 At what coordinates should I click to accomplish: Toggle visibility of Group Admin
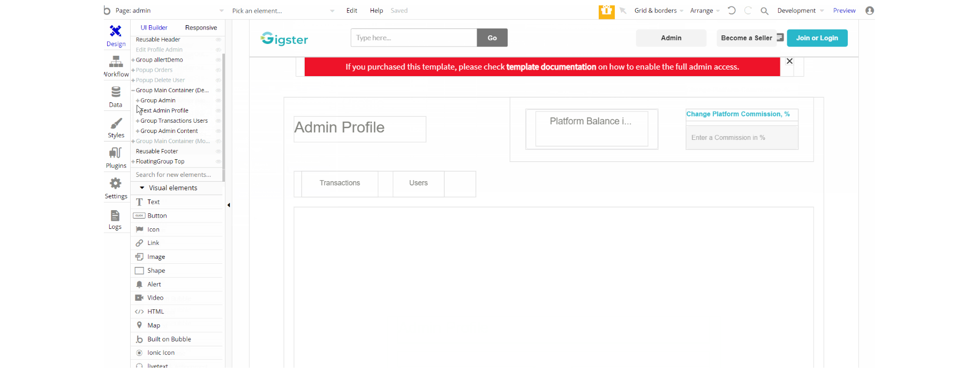[x=218, y=101]
